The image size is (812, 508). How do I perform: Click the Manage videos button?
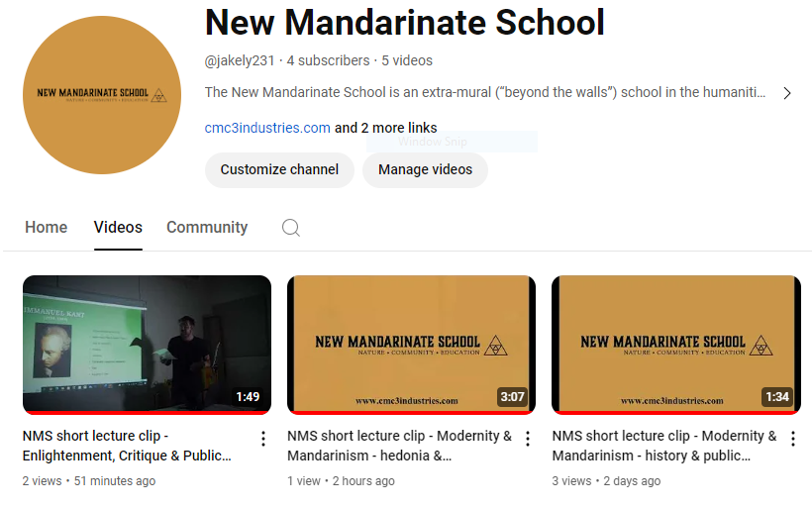[x=425, y=170]
